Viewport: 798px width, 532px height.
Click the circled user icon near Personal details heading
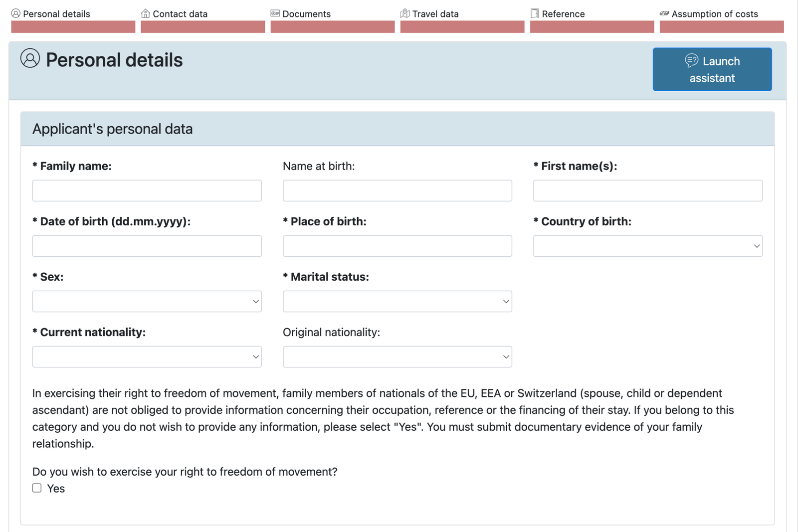click(x=30, y=58)
